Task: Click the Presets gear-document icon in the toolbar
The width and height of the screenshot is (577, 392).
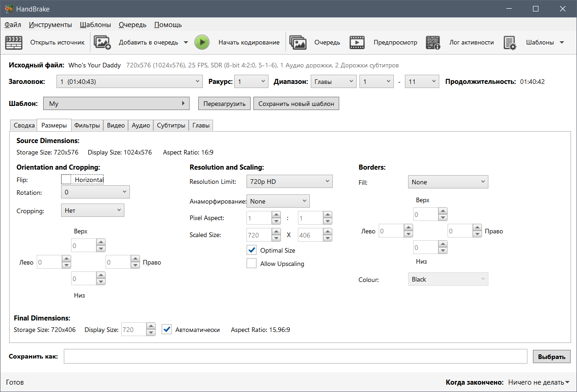Action: (x=510, y=42)
